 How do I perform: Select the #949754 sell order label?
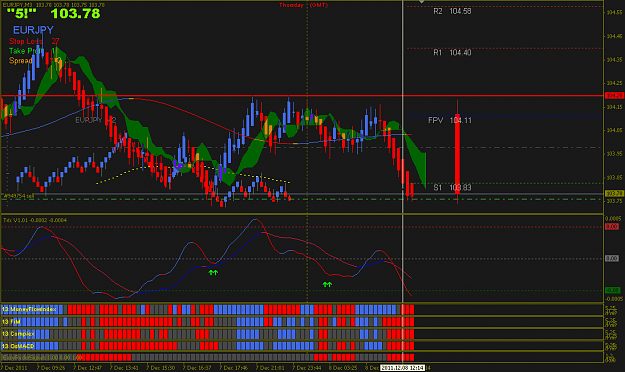tap(18, 196)
